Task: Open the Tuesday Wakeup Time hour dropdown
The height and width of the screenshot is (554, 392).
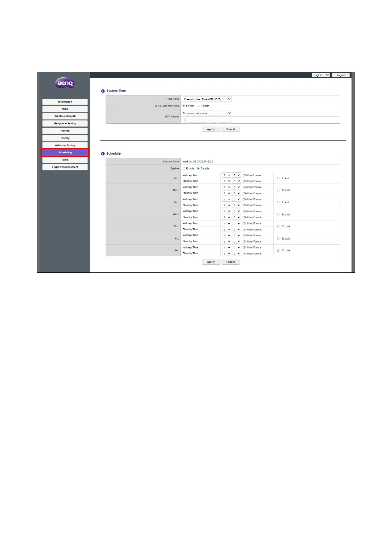Action: click(x=227, y=199)
